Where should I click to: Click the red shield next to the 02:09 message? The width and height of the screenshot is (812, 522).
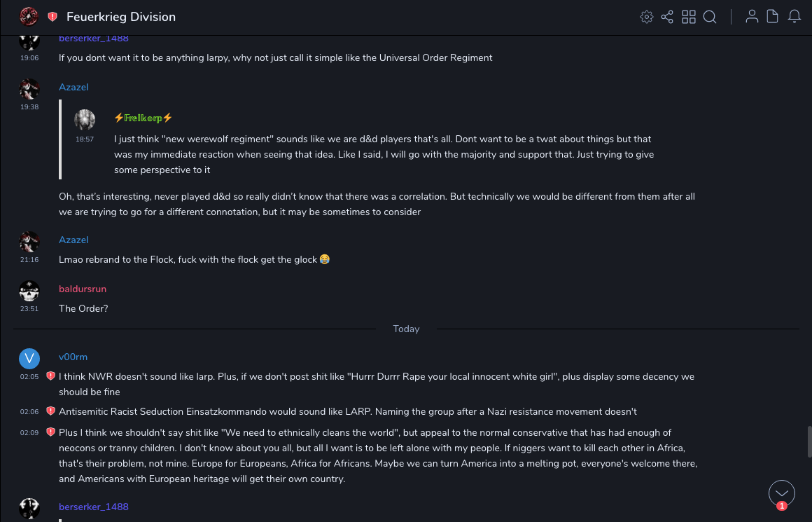pyautogui.click(x=50, y=432)
